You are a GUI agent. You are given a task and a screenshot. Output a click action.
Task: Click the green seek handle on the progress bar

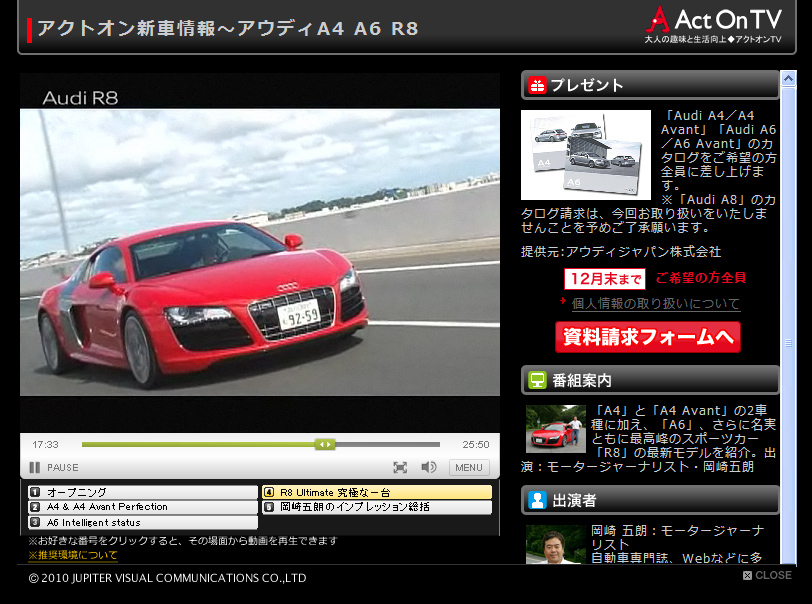coord(325,444)
